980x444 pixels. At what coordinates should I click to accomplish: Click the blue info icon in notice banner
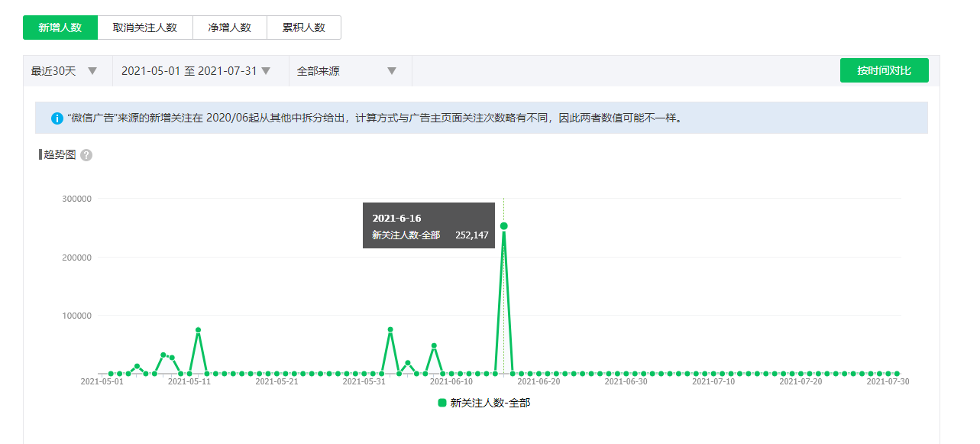pyautogui.click(x=57, y=118)
